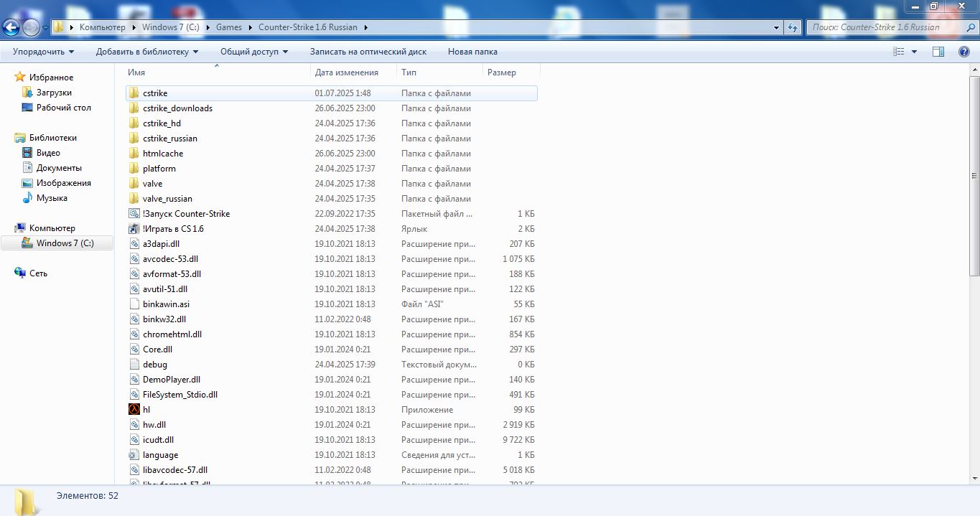This screenshot has height=516, width=980.
Task: Select the !Запуск Counter-Strike batch file icon
Action: [x=134, y=214]
